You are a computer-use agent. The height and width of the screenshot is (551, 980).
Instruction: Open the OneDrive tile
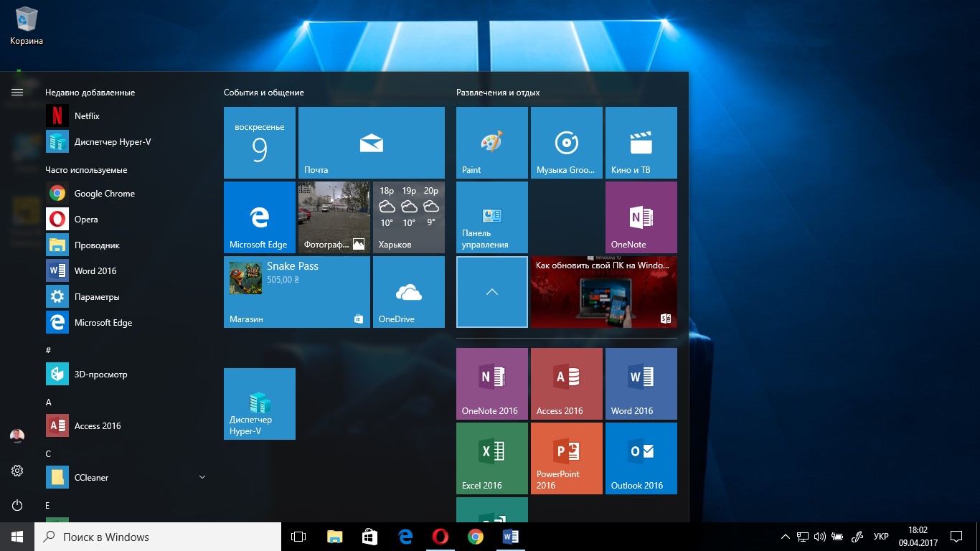pos(409,292)
